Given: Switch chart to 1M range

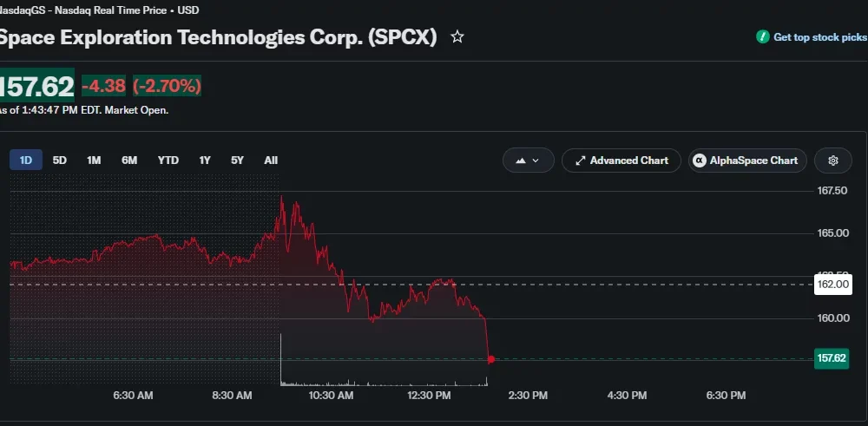Looking at the screenshot, I should coord(94,161).
